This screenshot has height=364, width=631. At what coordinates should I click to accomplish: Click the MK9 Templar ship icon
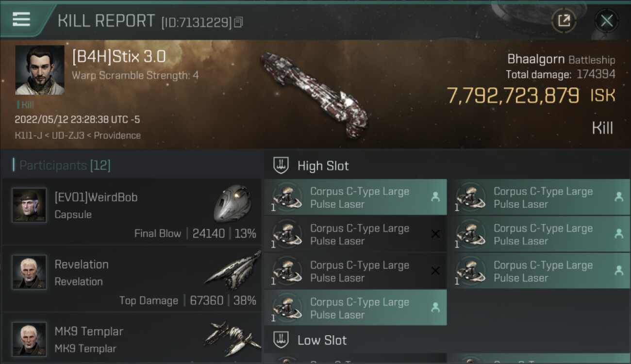coord(232,337)
